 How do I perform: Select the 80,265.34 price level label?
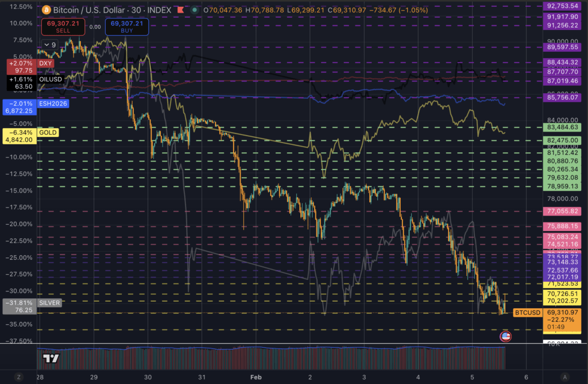pyautogui.click(x=562, y=169)
